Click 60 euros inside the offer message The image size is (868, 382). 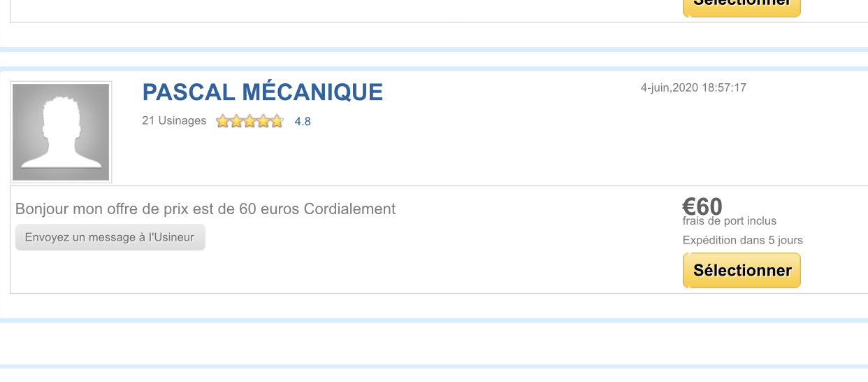coord(269,208)
